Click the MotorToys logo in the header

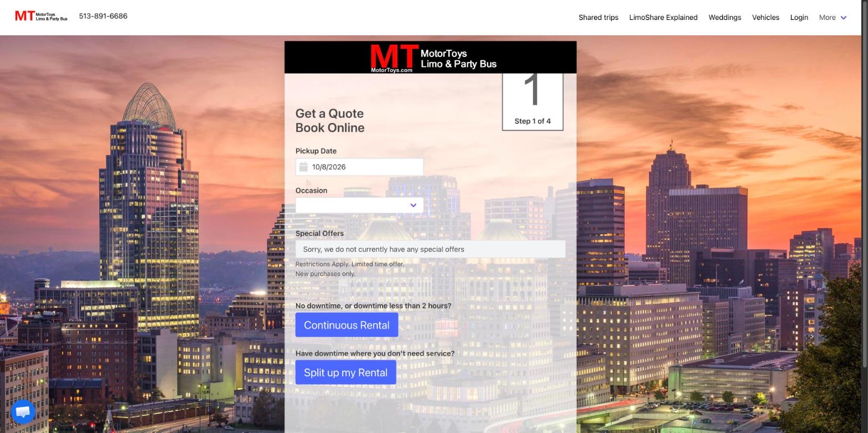point(41,16)
